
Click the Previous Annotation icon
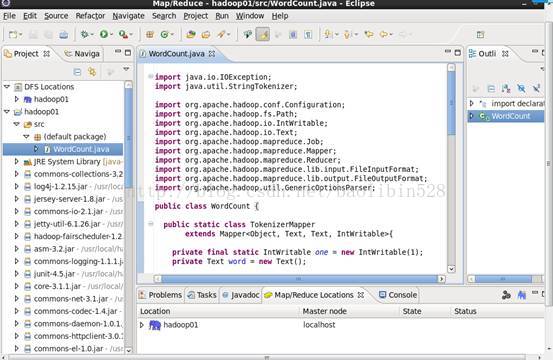pos(347,34)
